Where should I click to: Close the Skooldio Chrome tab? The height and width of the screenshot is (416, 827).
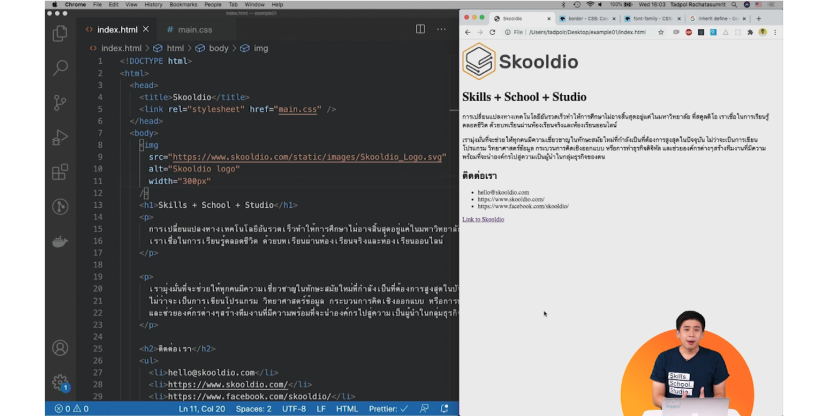tap(549, 18)
